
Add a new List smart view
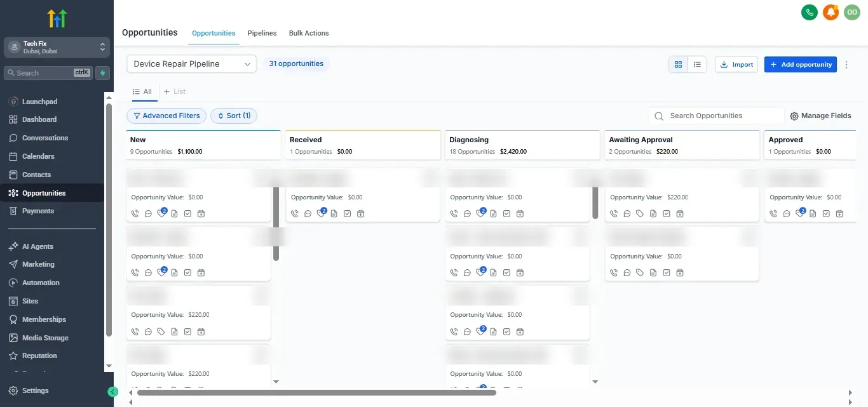point(175,92)
